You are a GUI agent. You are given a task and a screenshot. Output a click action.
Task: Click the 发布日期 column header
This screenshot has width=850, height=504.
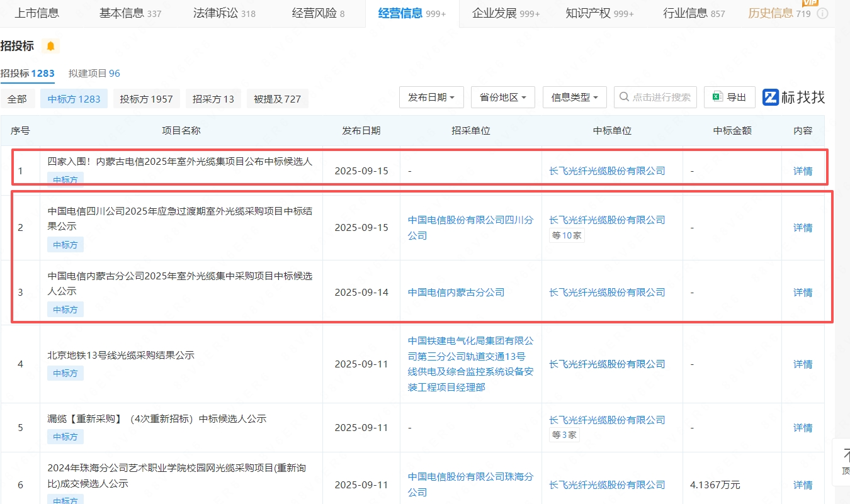361,131
